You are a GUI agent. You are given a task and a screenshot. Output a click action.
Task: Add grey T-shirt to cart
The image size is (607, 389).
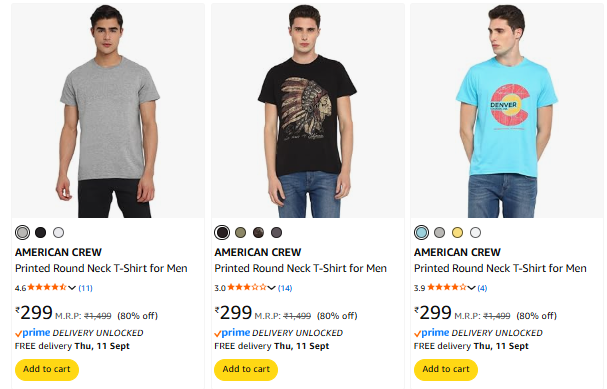click(x=47, y=370)
